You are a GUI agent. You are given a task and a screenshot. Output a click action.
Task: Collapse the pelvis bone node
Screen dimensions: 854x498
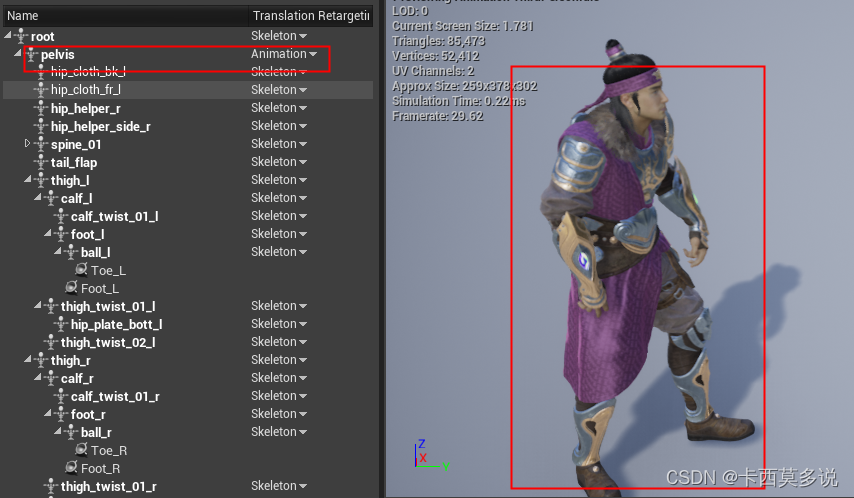pos(17,53)
